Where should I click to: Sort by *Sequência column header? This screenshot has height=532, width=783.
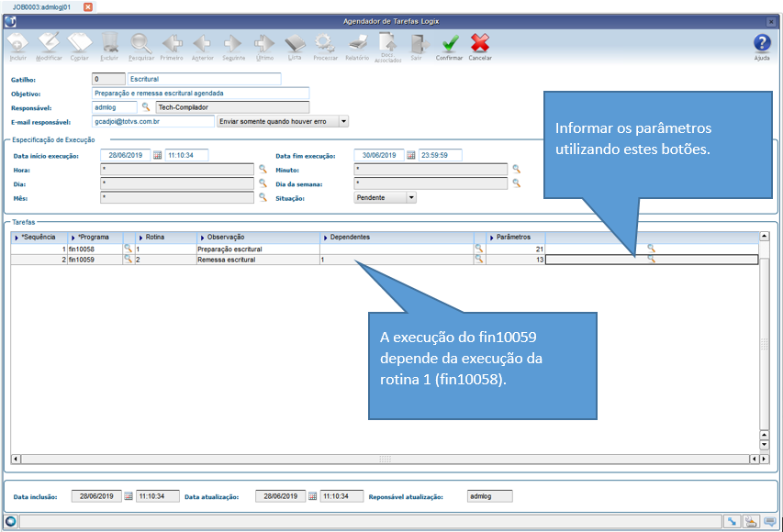click(39, 237)
